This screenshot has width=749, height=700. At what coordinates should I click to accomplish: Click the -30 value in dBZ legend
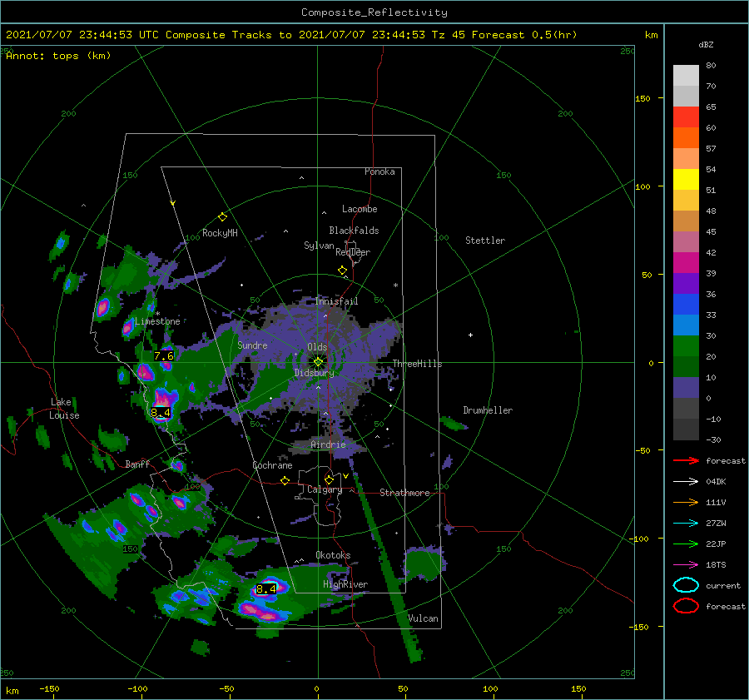[713, 440]
